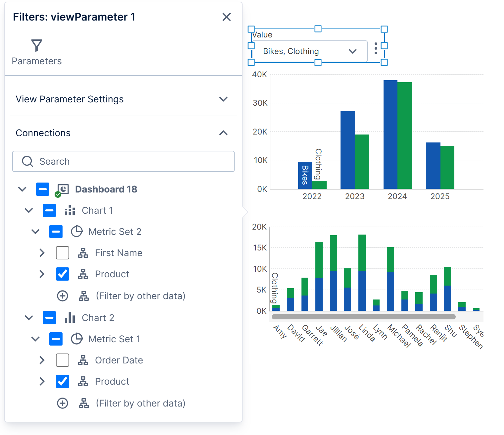Collapse the Chart 1 node

tap(29, 210)
